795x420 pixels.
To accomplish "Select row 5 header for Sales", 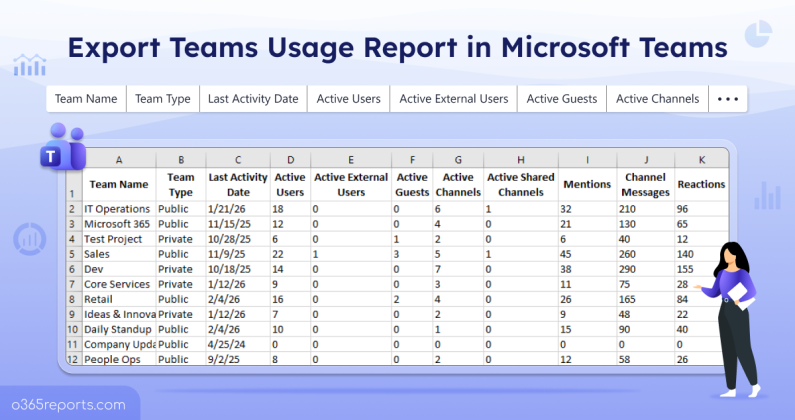I will [72, 255].
